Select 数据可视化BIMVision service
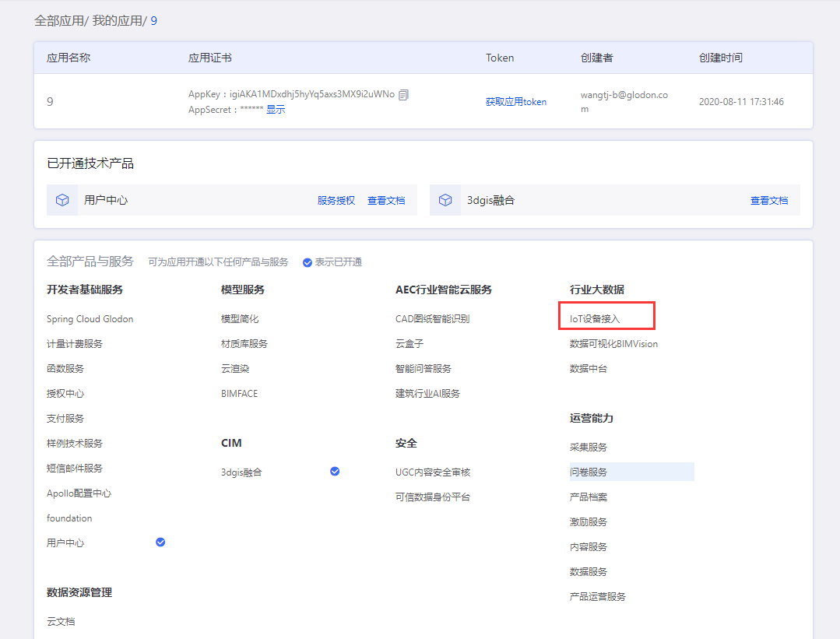The image size is (840, 639). click(x=613, y=344)
